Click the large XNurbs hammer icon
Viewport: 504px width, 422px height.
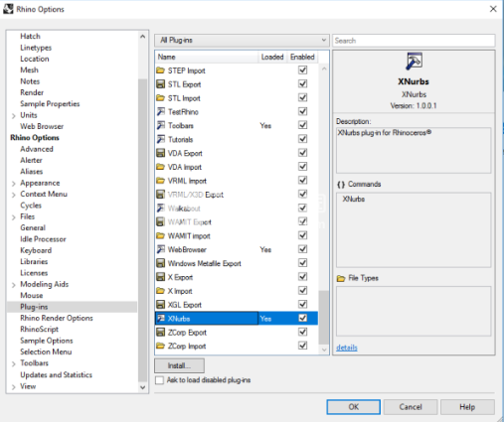pos(414,62)
